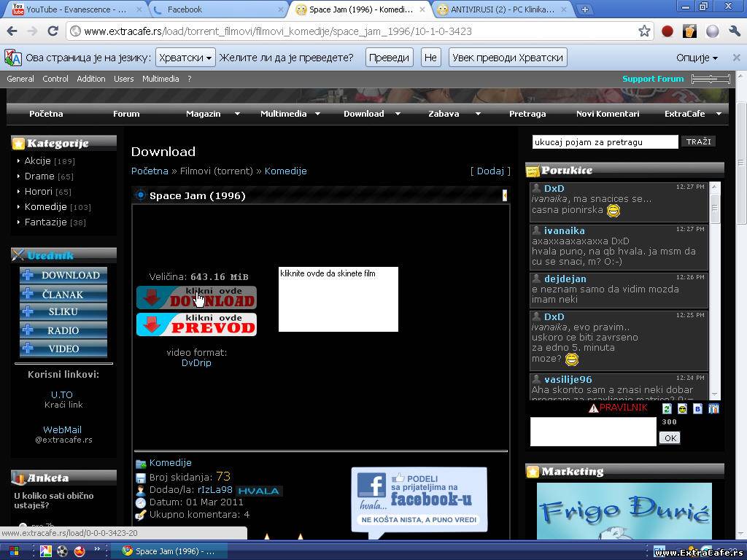
Task: Open a new browser tab
Action: coord(584,9)
